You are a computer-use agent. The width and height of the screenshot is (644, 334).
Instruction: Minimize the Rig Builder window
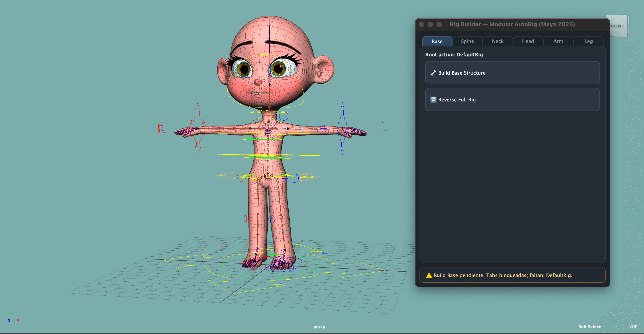tap(430, 25)
